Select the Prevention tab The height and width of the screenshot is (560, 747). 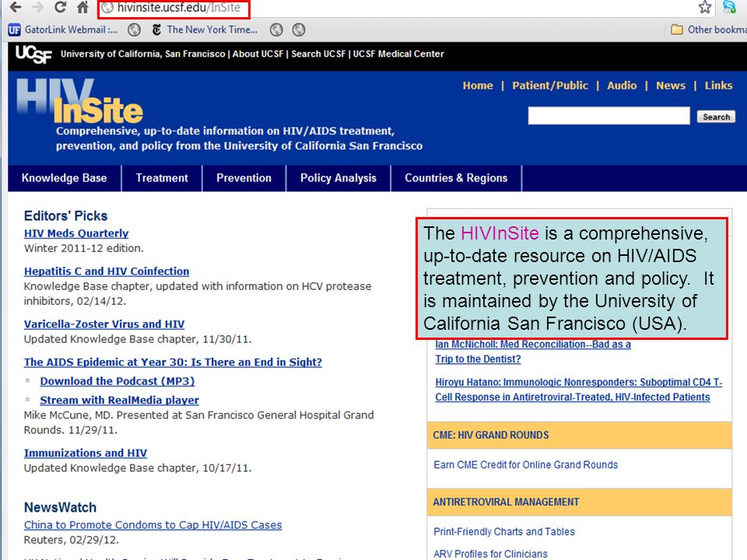[x=244, y=178]
